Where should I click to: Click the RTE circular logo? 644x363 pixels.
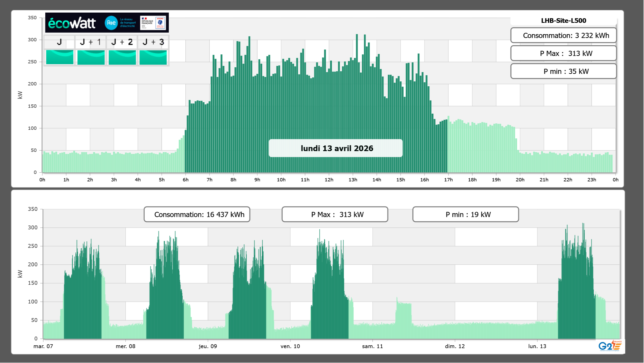(x=111, y=23)
